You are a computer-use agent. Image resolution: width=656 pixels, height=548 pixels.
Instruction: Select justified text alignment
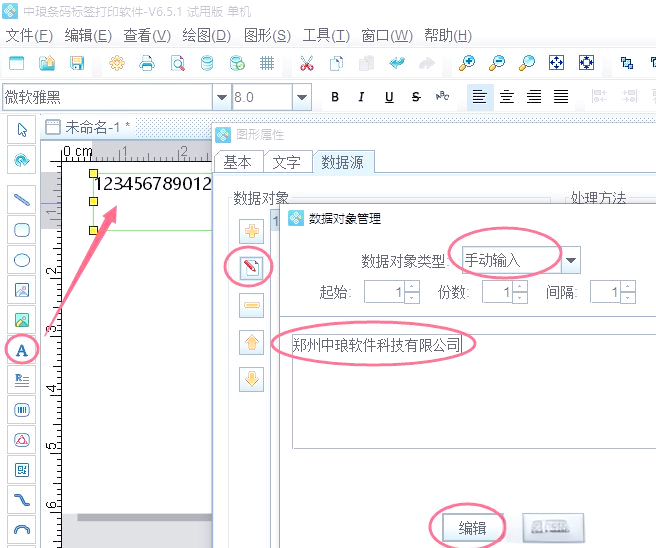[561, 97]
